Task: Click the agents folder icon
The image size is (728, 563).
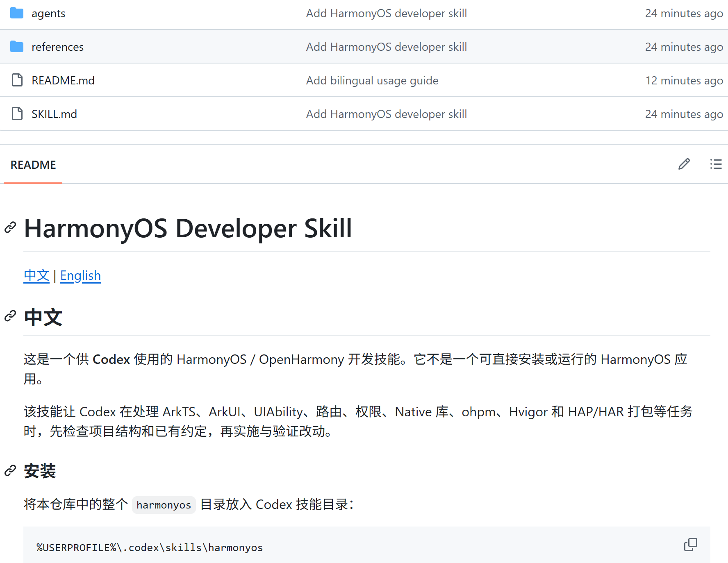Action: point(17,13)
